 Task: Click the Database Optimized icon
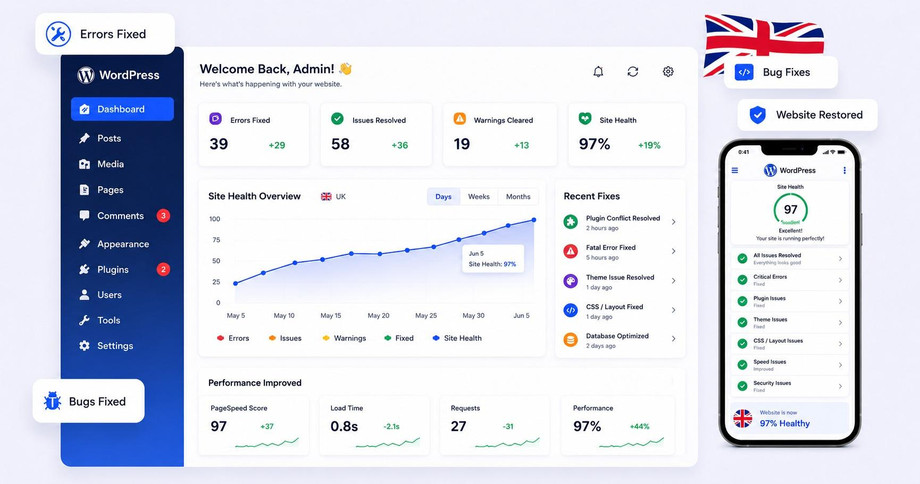pos(570,340)
